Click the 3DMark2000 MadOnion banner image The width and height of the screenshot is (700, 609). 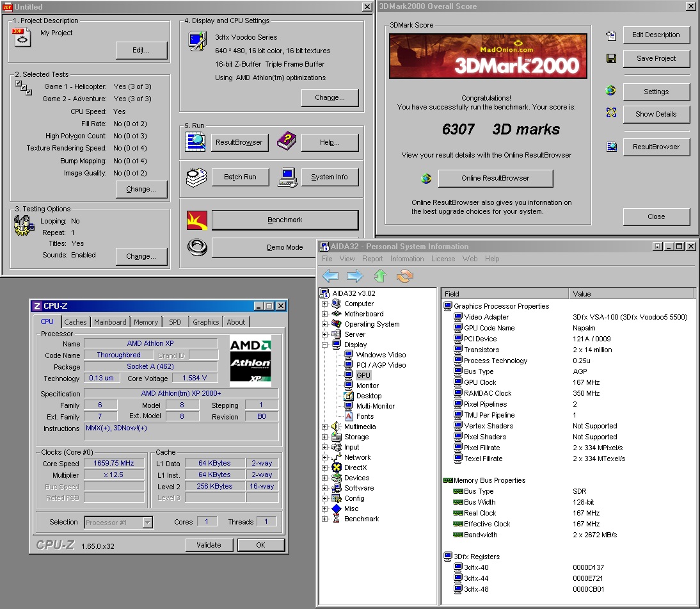488,56
